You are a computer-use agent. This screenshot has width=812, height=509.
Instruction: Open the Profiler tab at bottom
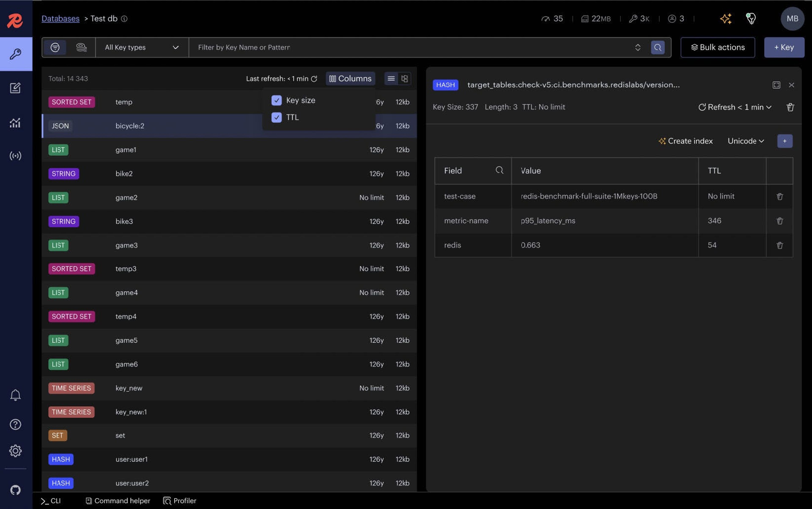click(180, 501)
